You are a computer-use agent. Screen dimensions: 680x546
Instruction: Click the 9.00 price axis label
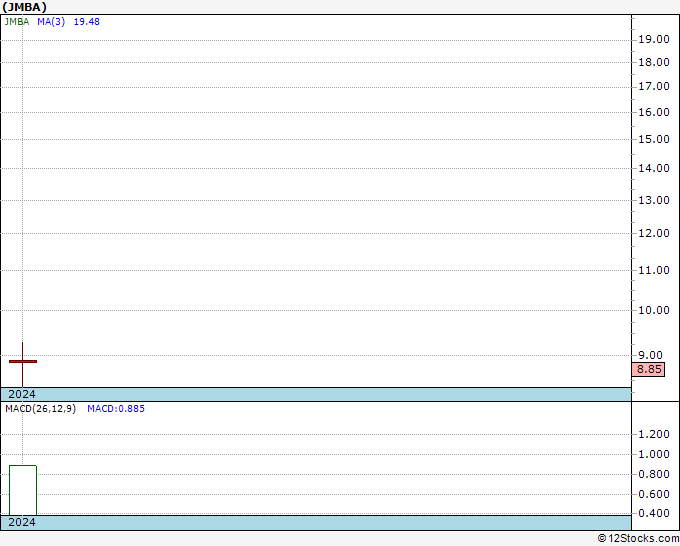[650, 355]
